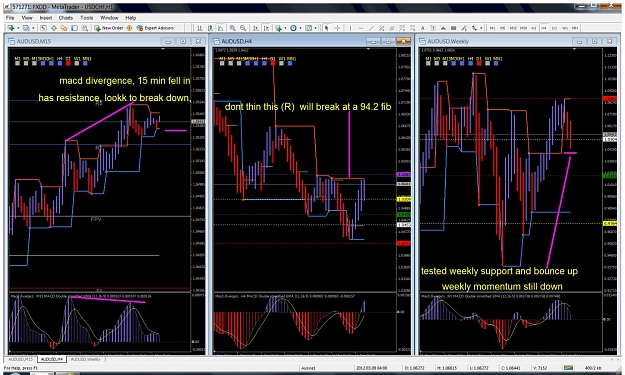Switch to the AUDUSD,Weekly bottom tab
This screenshot has height=375, width=625.
coord(85,359)
